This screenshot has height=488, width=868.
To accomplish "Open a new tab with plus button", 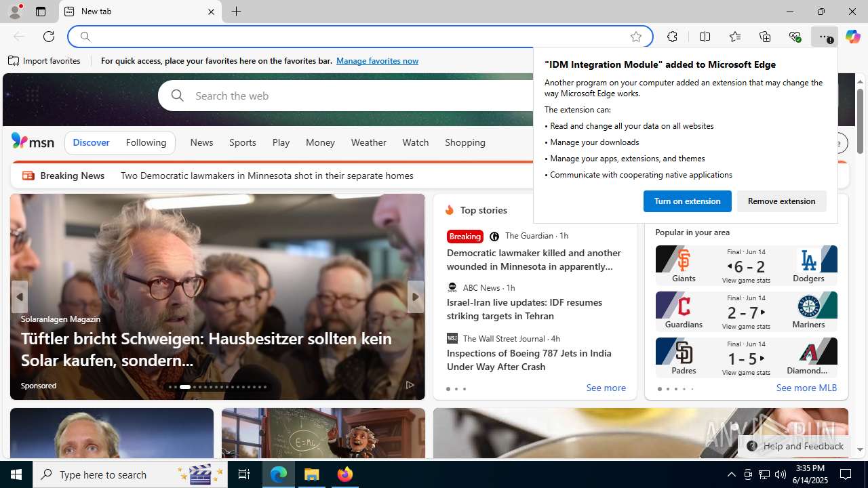I will tap(236, 12).
